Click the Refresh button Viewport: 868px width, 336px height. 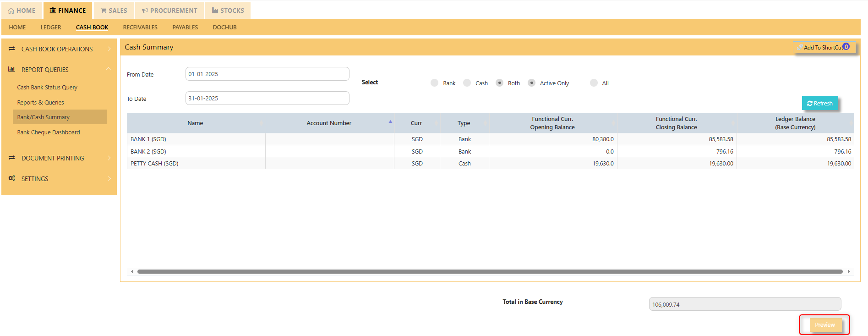click(x=820, y=103)
